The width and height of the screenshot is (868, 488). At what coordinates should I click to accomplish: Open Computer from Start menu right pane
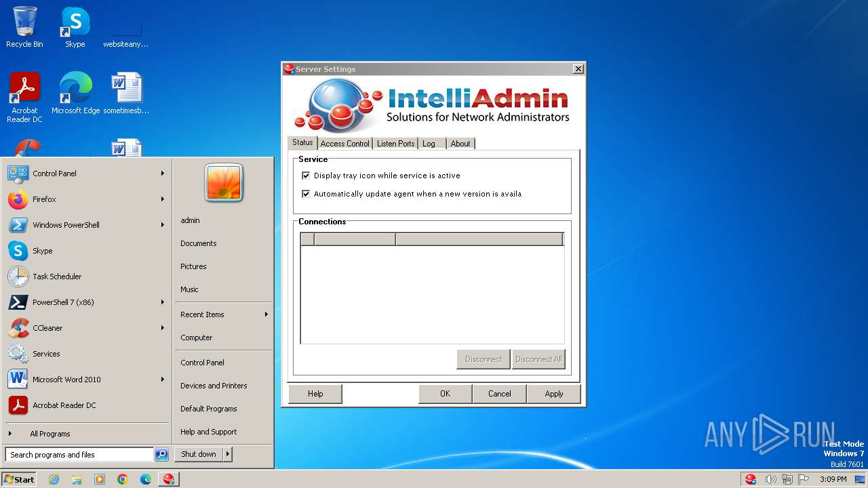pyautogui.click(x=224, y=338)
